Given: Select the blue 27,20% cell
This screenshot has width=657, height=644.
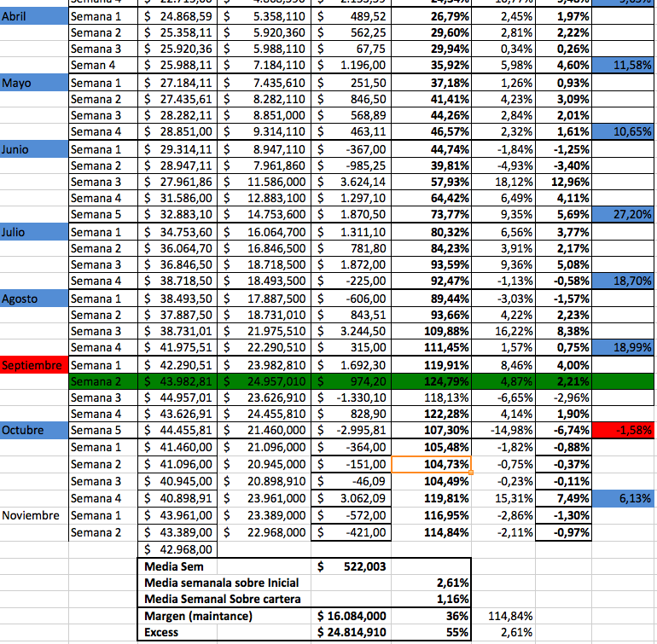Looking at the screenshot, I should click(x=623, y=214).
